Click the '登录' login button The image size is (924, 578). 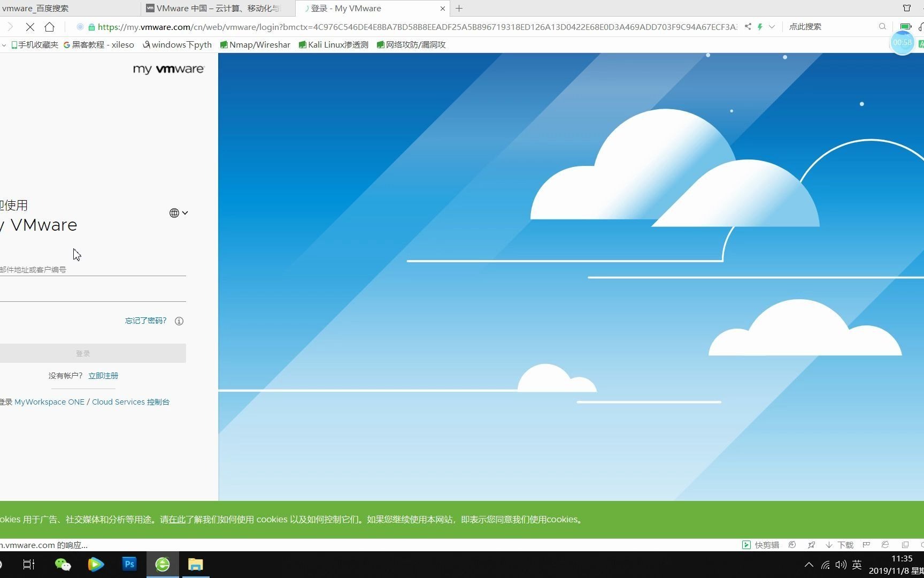pos(93,353)
